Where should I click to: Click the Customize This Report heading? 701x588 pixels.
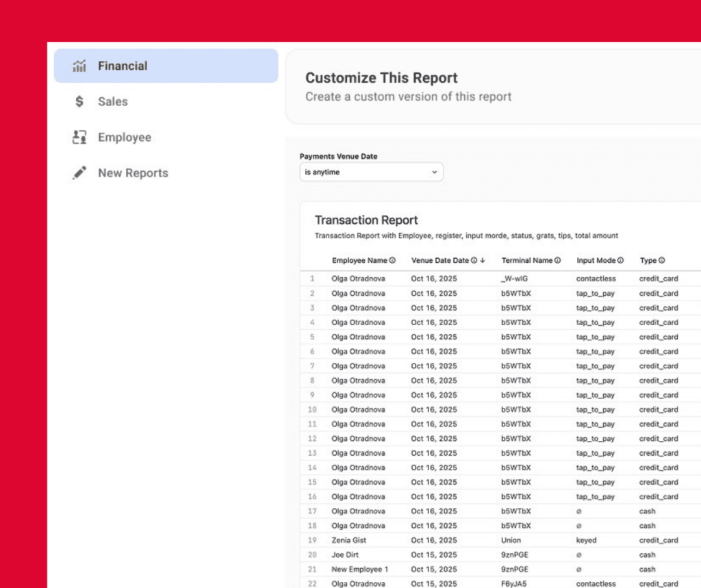pos(381,78)
